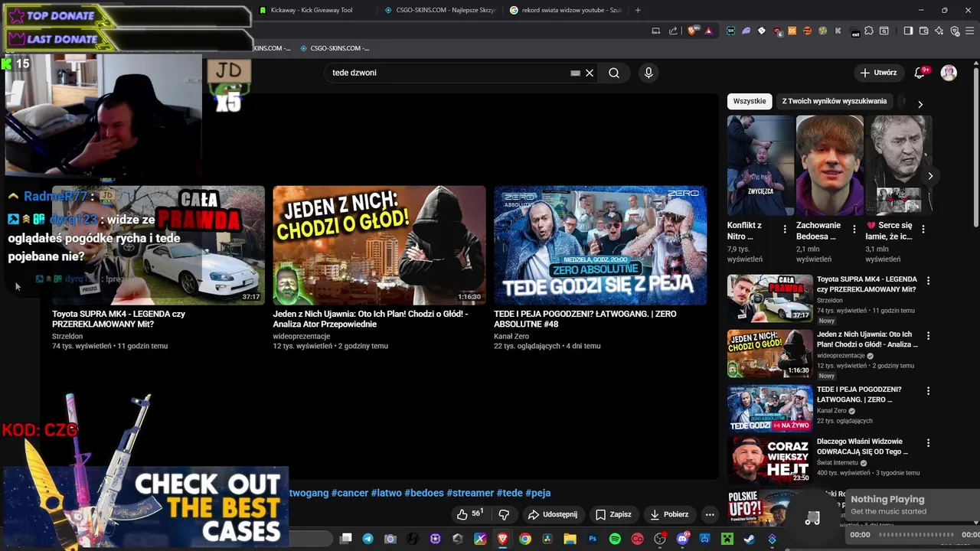
Task: Open 'Tede godzi się z Peja' endscreen thumbnail
Action: pyautogui.click(x=600, y=245)
